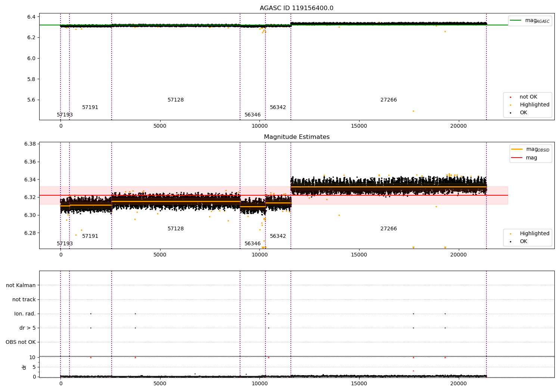560x392 pixels.
Task: Click the title 'AGASC ID 119156400.0'
Action: tap(296, 8)
